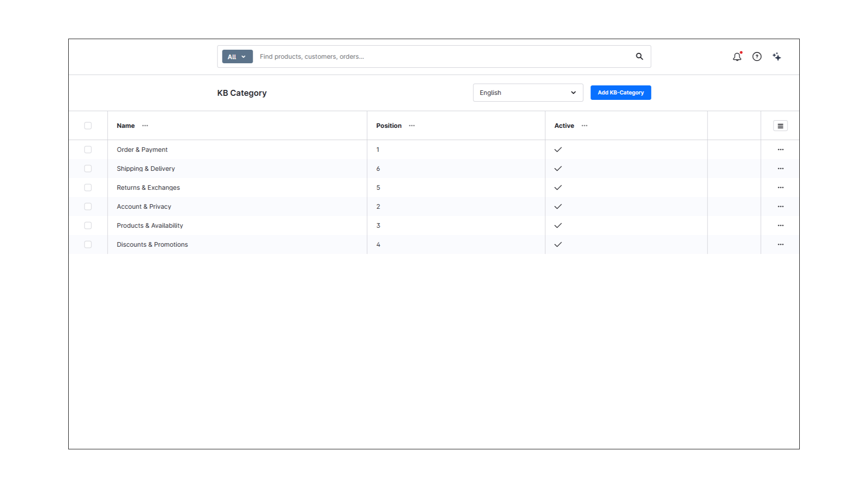Viewport: 868px width, 488px height.
Task: Open the Active column options dots
Action: click(x=585, y=126)
